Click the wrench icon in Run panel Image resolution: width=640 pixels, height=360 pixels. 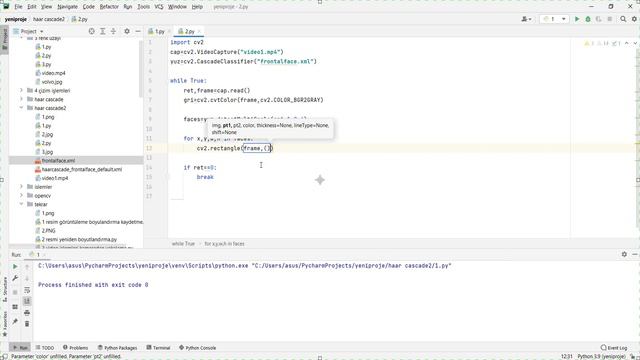pyautogui.click(x=15, y=278)
